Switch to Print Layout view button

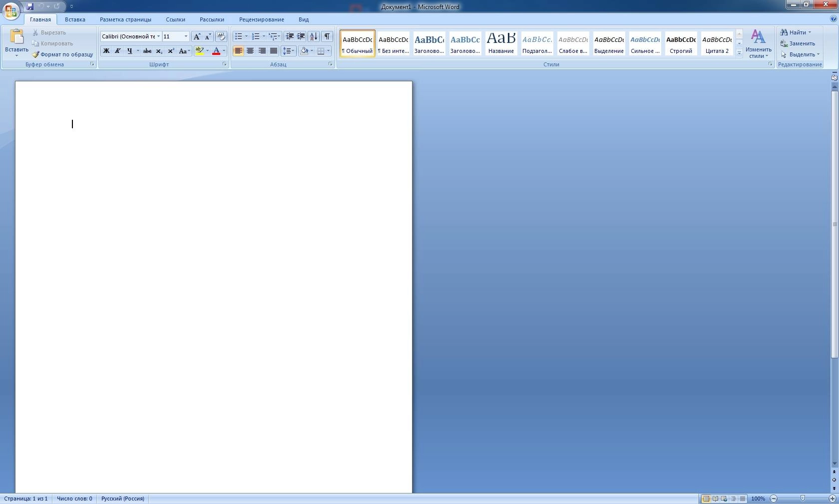706,499
